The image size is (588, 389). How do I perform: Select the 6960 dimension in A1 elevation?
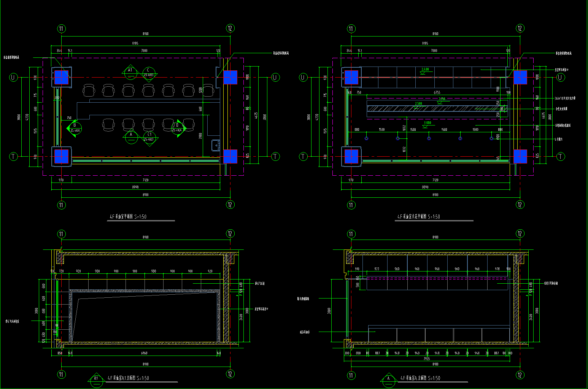click(x=144, y=353)
